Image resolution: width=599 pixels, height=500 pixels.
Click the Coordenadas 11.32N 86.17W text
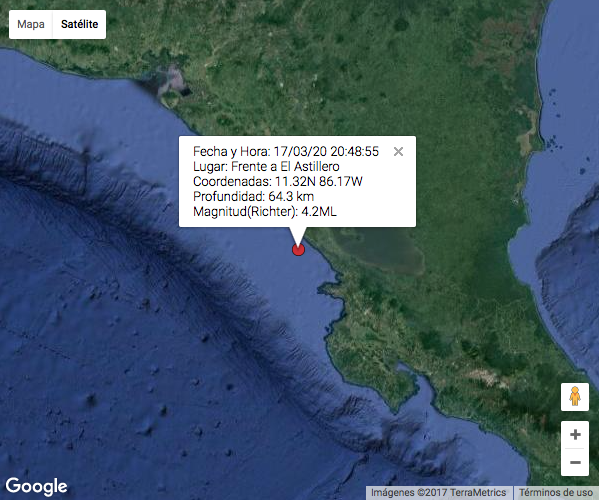click(x=278, y=181)
